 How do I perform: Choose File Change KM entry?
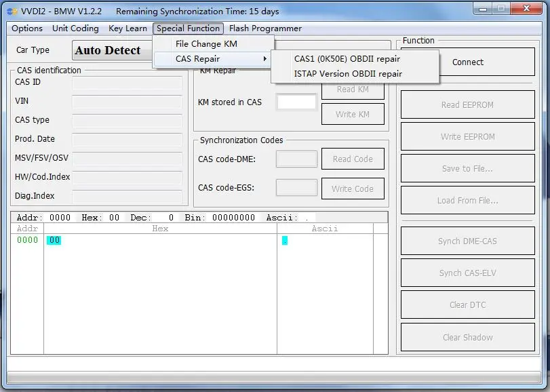pos(213,44)
